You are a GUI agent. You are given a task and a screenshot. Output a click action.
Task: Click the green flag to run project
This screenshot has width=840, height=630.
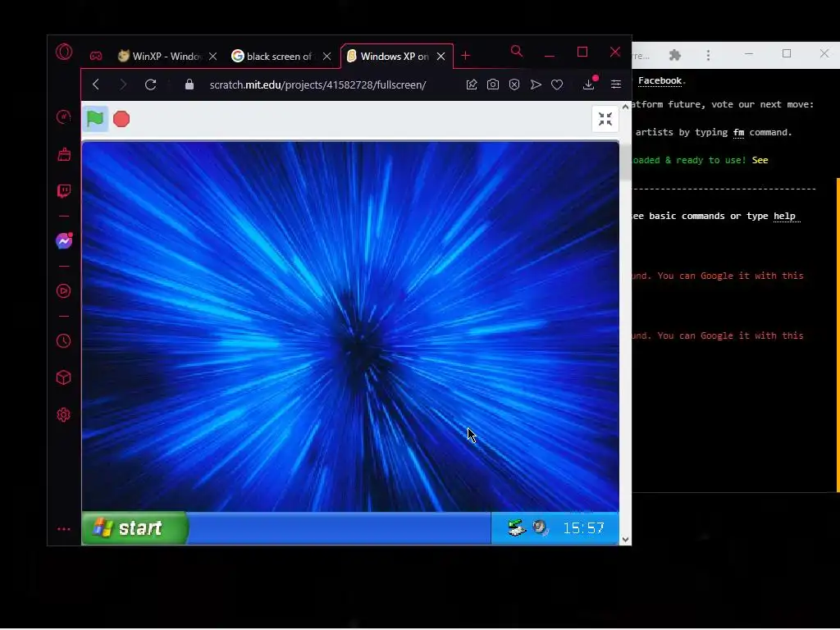(95, 119)
